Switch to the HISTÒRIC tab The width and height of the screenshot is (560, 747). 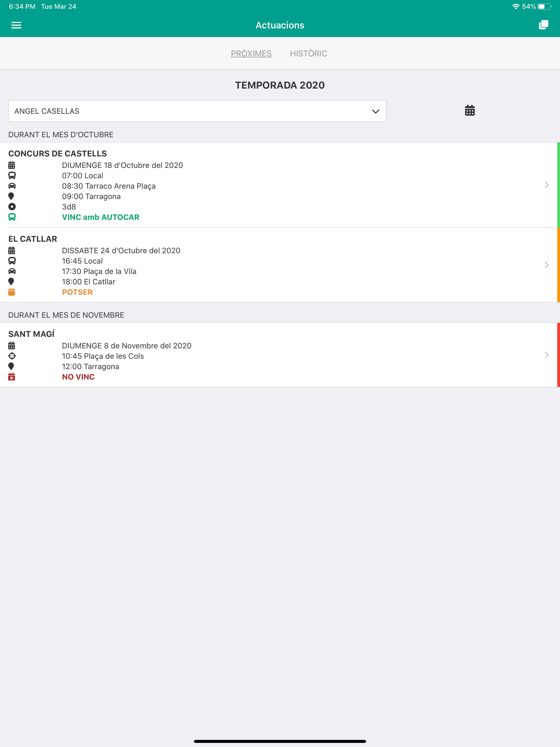tap(308, 53)
